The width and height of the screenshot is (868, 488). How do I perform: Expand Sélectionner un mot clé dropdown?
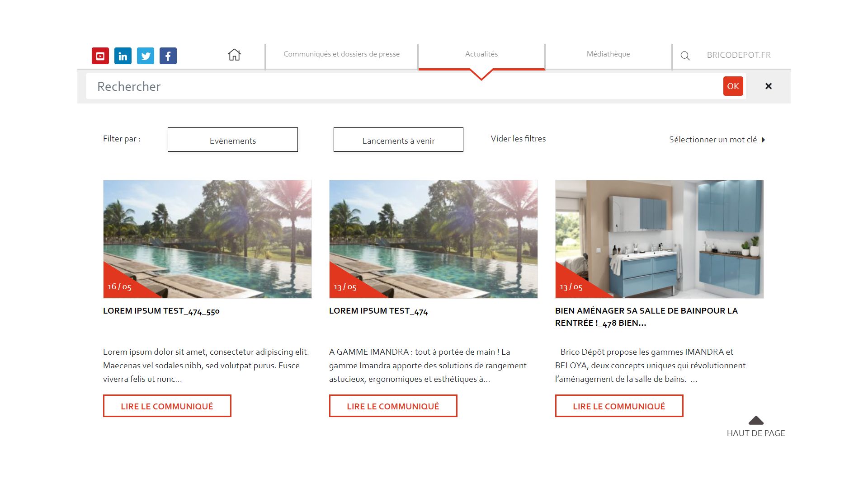pyautogui.click(x=717, y=140)
